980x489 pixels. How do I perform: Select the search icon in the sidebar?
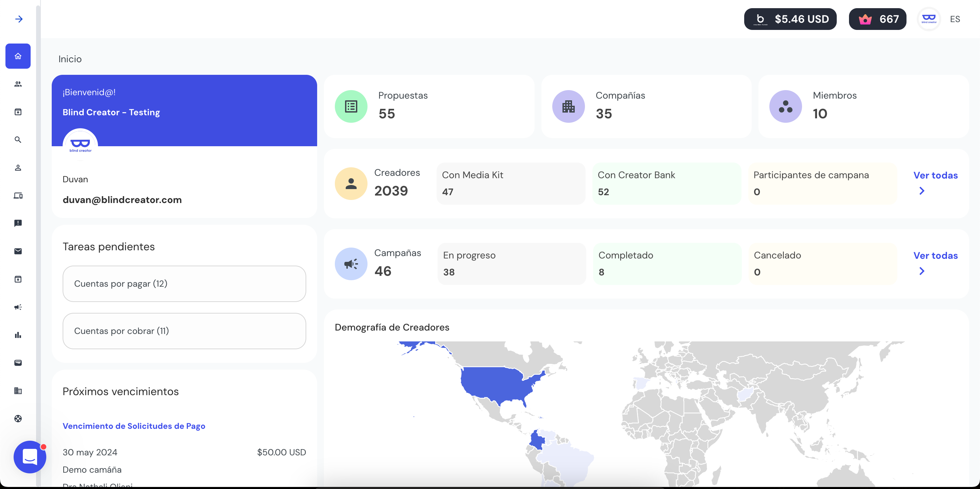tap(18, 139)
